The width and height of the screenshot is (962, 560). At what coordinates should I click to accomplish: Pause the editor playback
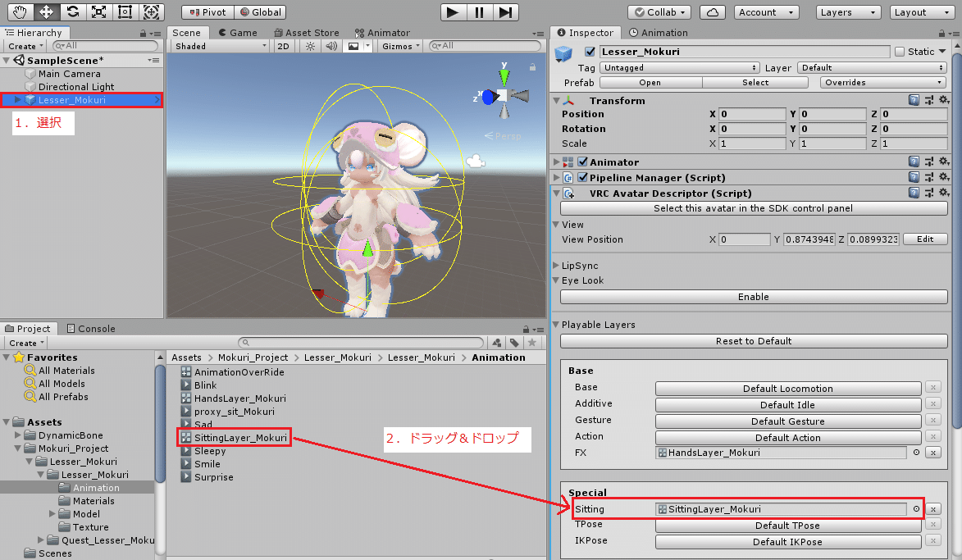(x=479, y=11)
